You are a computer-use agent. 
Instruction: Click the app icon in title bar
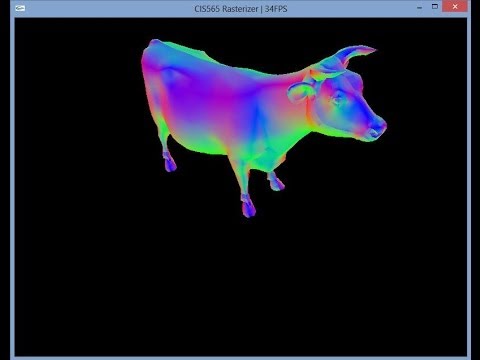pos(20,8)
